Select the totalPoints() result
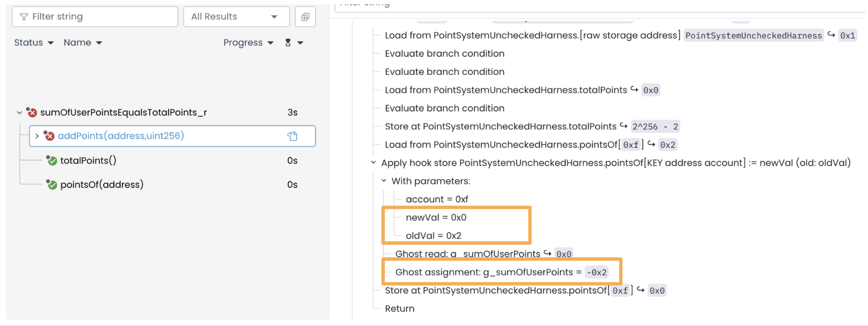 (88, 160)
